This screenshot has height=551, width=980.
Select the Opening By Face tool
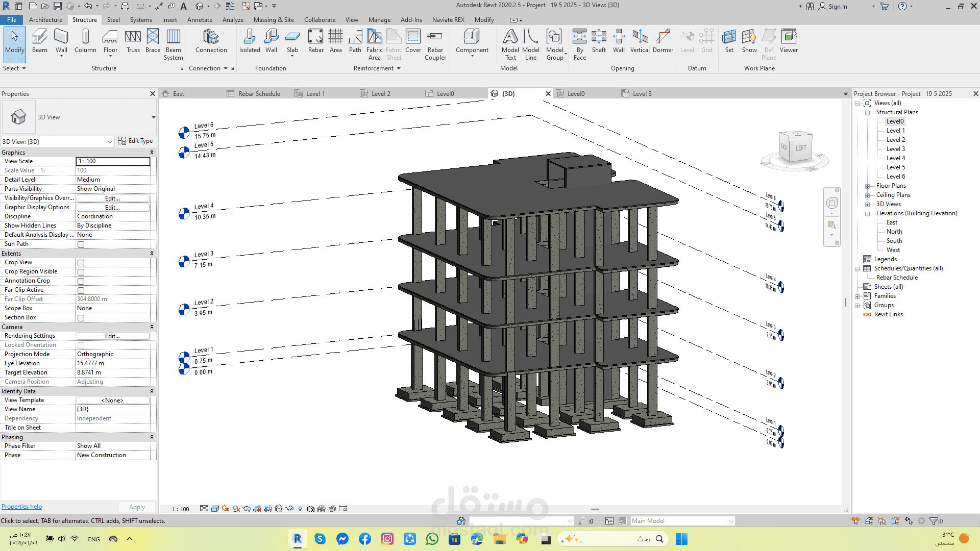click(580, 44)
